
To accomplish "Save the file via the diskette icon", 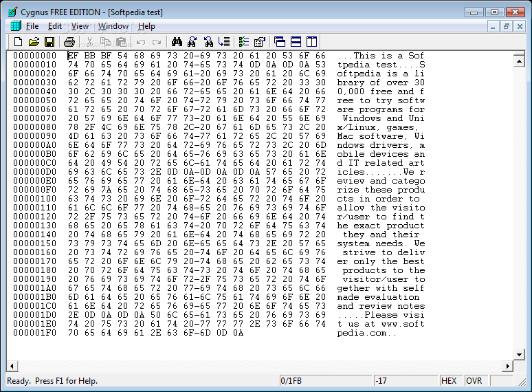I will 49,42.
